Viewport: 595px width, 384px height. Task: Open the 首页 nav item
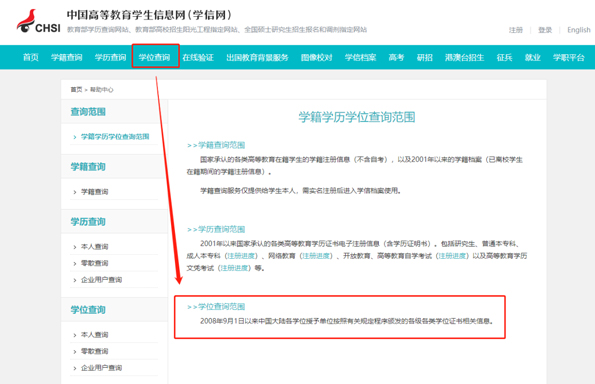coord(31,57)
